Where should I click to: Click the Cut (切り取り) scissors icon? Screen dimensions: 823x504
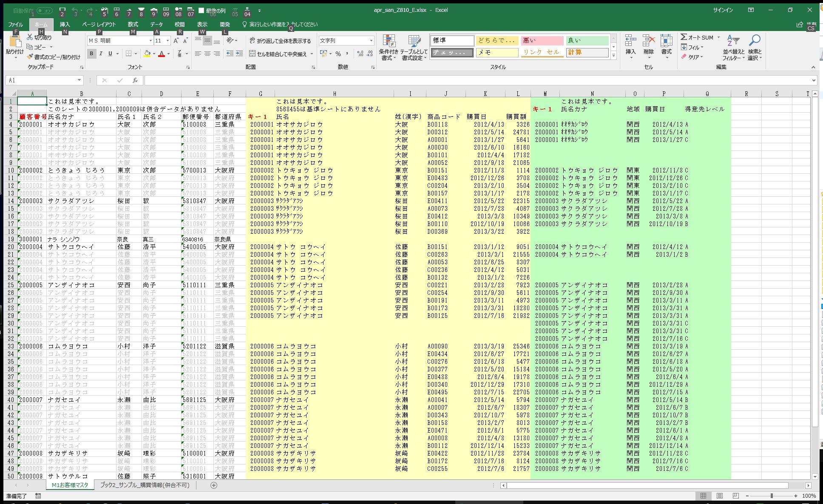tap(30, 37)
